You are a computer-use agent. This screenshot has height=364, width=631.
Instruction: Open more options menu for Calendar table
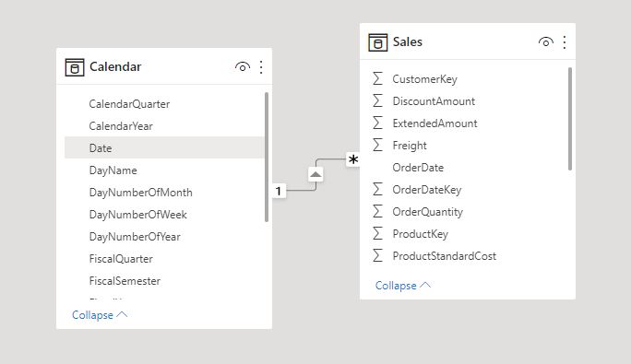click(x=261, y=67)
